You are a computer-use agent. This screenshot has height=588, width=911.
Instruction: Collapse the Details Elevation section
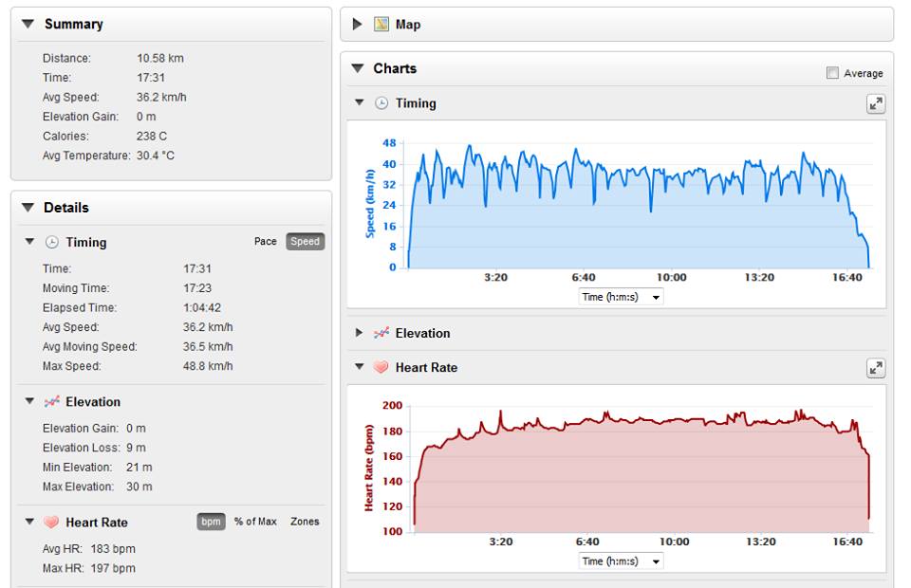pyautogui.click(x=29, y=401)
